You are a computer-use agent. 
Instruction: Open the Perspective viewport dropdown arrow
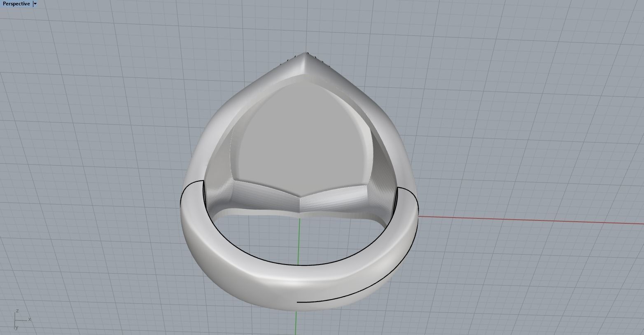click(x=35, y=4)
